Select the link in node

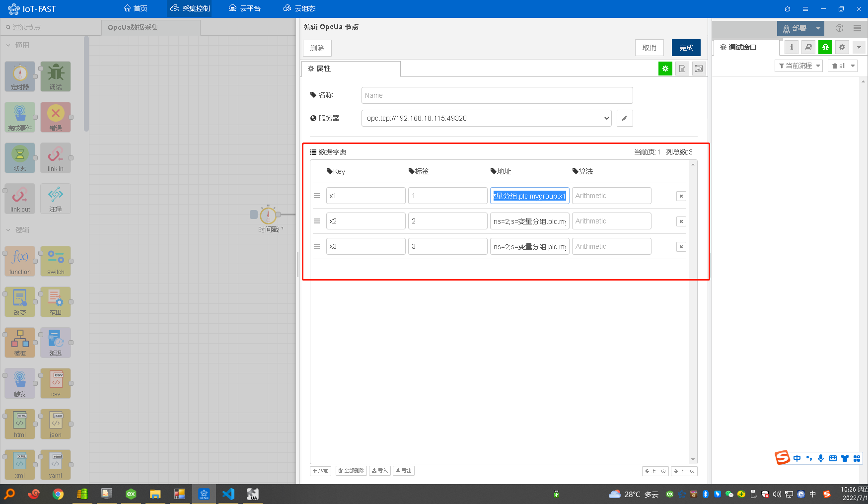(x=56, y=158)
